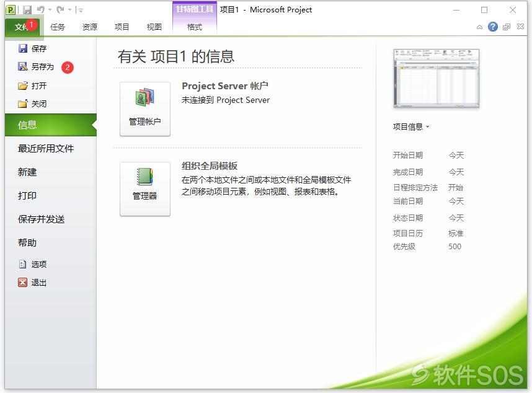This screenshot has height=393, width=532.
Task: Click 打开 with folder icon
Action: pyautogui.click(x=33, y=86)
